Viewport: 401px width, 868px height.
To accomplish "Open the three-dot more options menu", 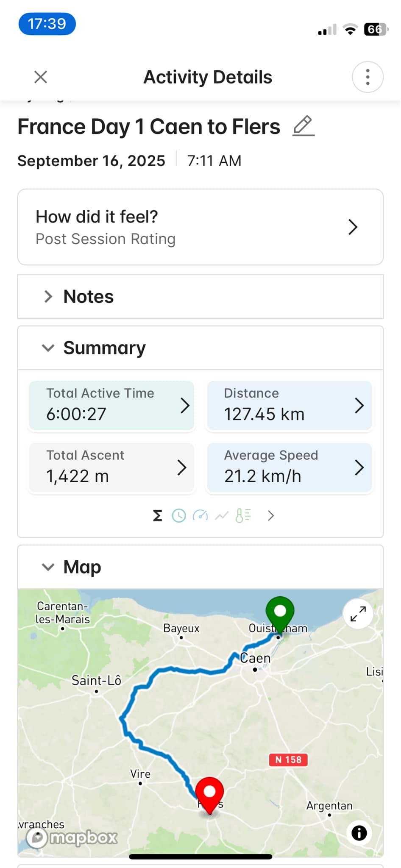I will (x=368, y=77).
